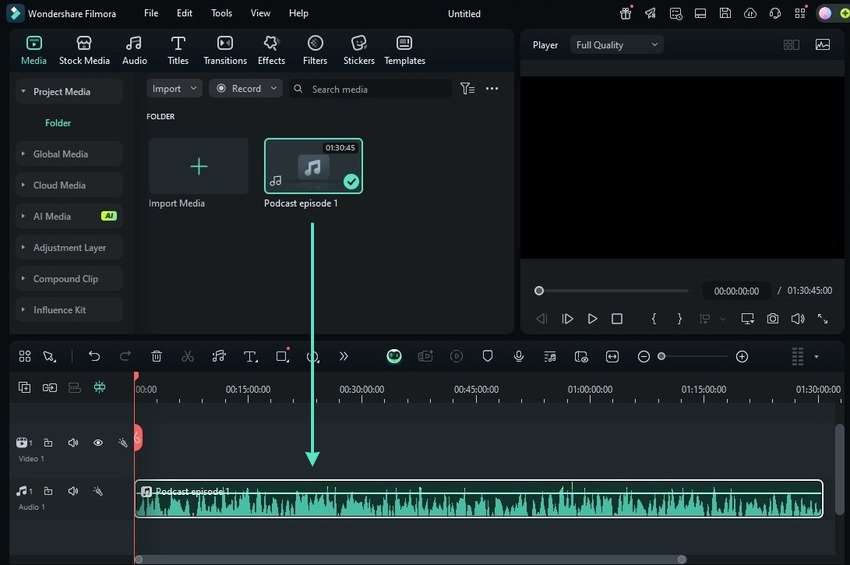Viewport: 850px width, 565px height.
Task: Click the timeline zoom in plus button
Action: point(742,356)
